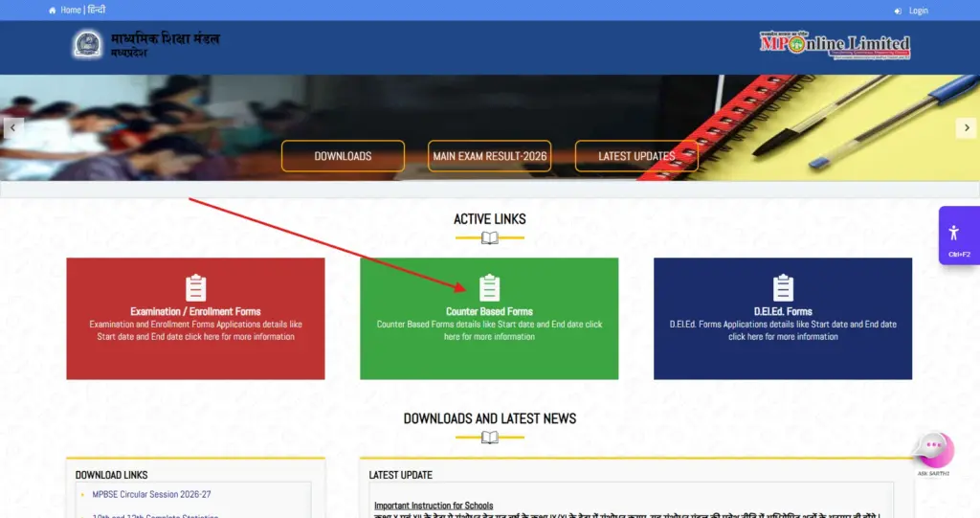Viewport: 980px width, 518px height.
Task: Click Counter Based Forms details description text
Action: click(489, 330)
